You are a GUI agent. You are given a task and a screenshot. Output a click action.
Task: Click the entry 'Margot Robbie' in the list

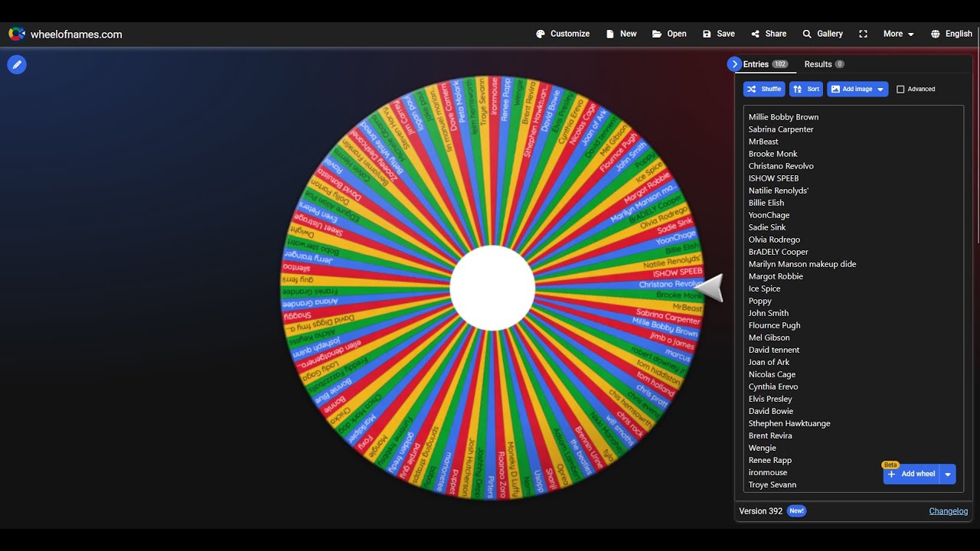pyautogui.click(x=776, y=276)
